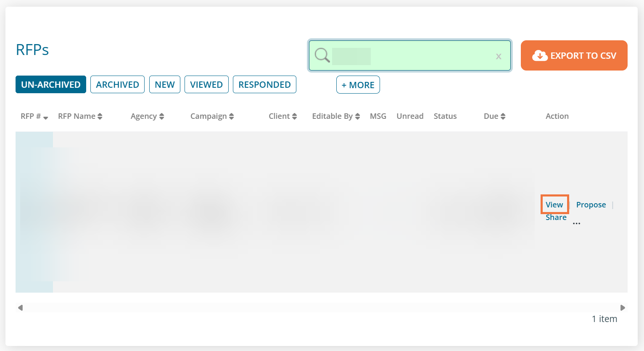Screen dimensions: 644x351
Task: Show only VIEWED RFPs
Action: [206, 84]
